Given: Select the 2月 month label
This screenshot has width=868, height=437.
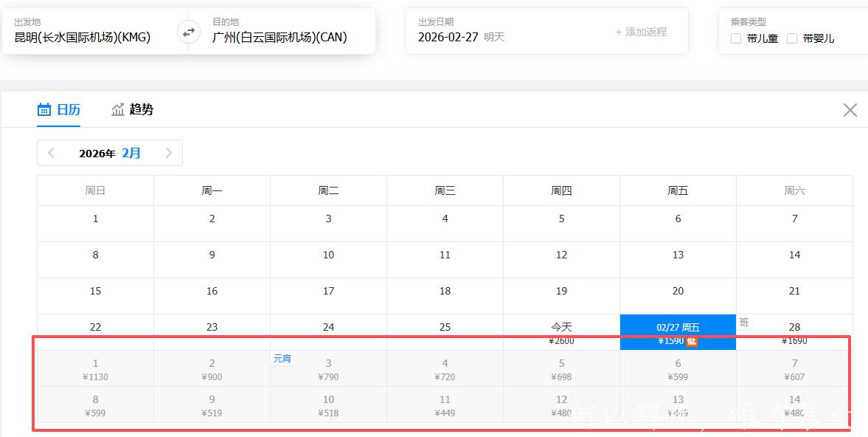Looking at the screenshot, I should pyautogui.click(x=131, y=153).
